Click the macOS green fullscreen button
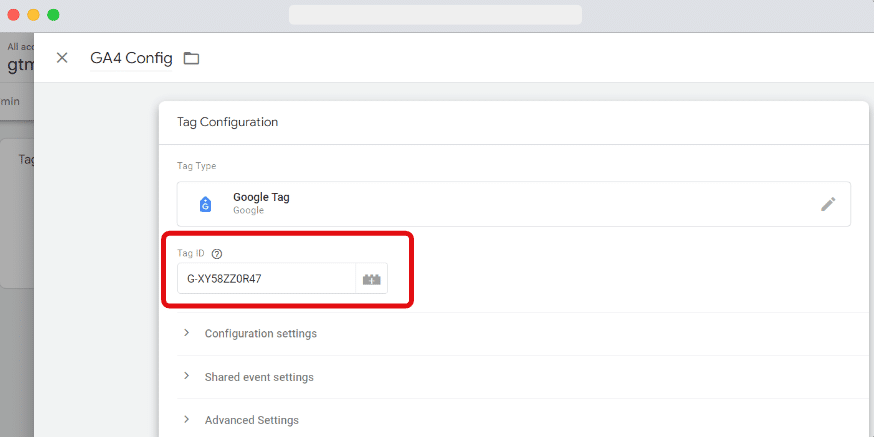 tap(54, 15)
